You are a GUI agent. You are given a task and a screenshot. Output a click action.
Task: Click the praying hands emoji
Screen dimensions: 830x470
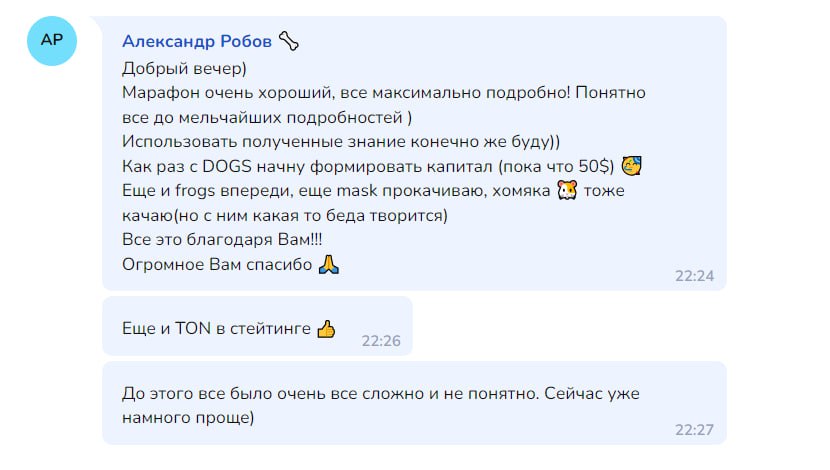tap(329, 265)
